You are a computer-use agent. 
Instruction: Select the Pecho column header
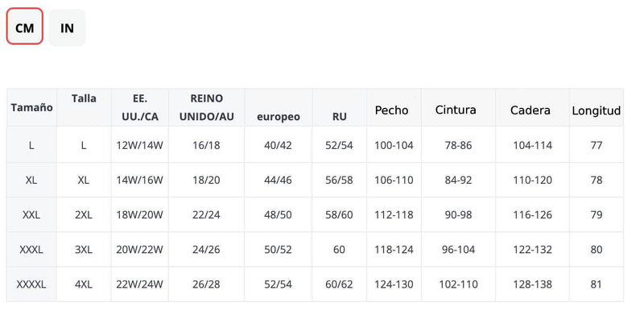point(391,110)
